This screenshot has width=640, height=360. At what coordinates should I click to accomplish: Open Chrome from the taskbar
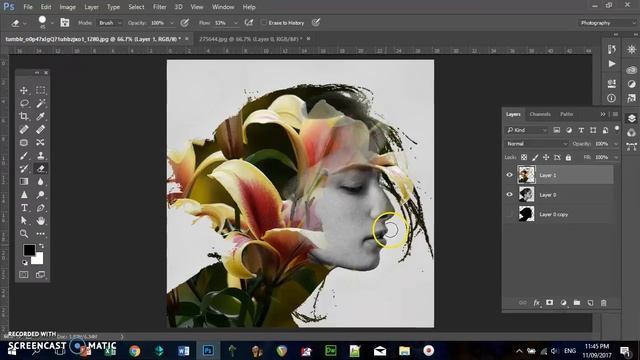pos(134,351)
